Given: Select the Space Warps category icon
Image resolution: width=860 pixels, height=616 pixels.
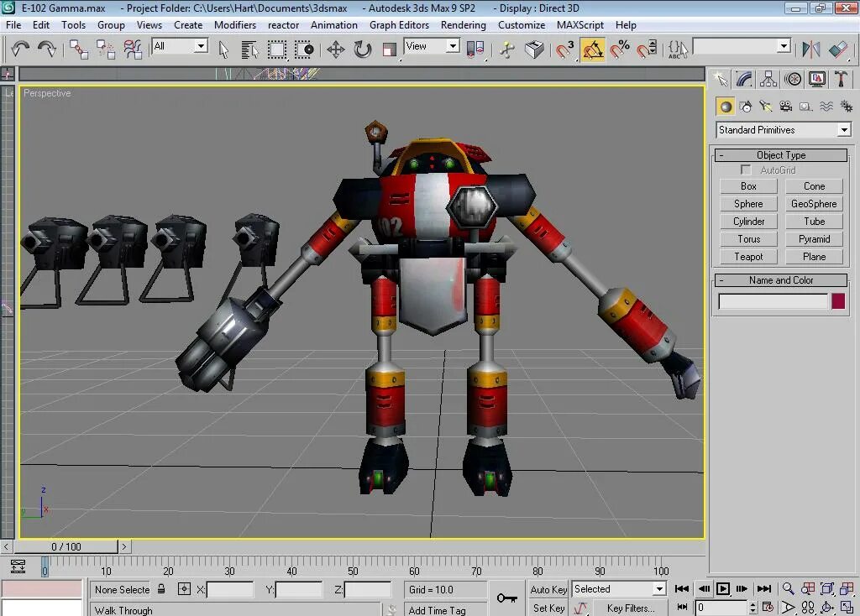Looking at the screenshot, I should [x=826, y=107].
